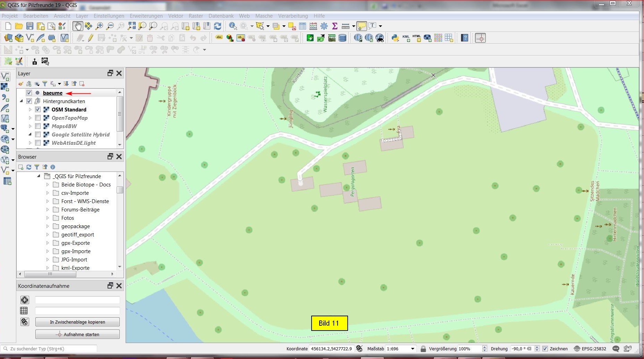The height and width of the screenshot is (359, 644).
Task: Open the attribute table icon
Action: click(303, 26)
